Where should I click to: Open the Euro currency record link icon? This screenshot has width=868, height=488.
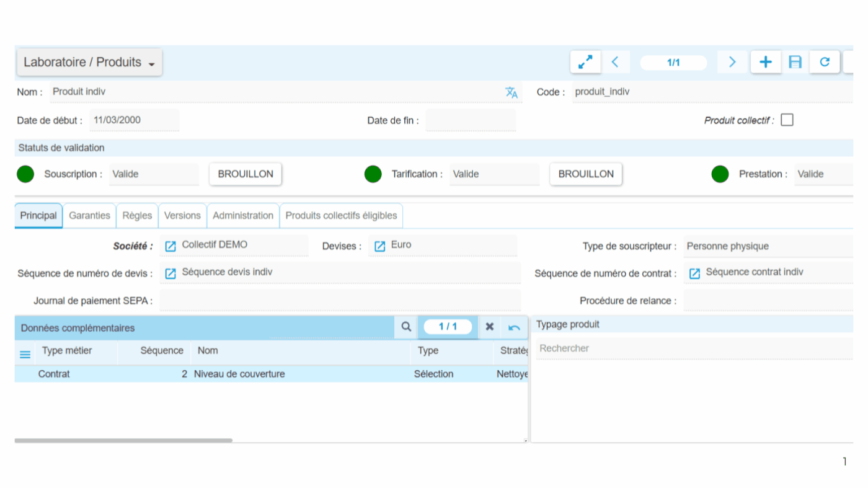(379, 246)
